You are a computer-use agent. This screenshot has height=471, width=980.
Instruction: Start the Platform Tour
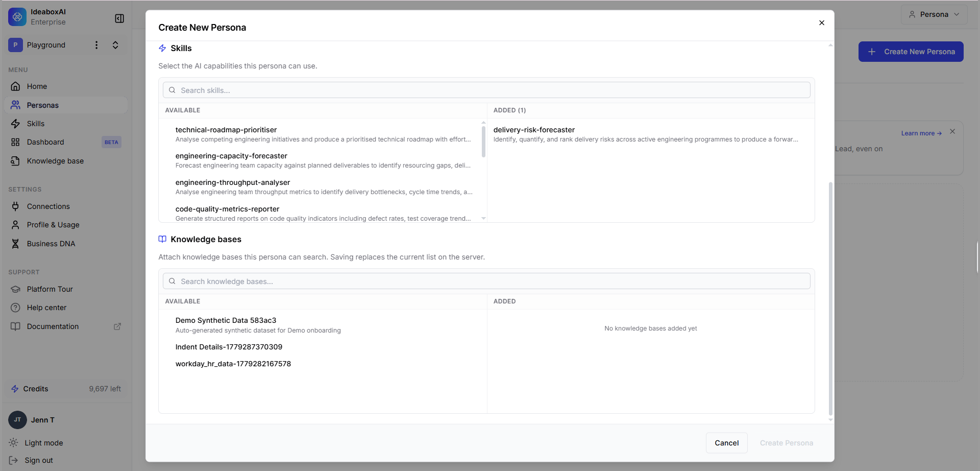[x=66, y=289]
